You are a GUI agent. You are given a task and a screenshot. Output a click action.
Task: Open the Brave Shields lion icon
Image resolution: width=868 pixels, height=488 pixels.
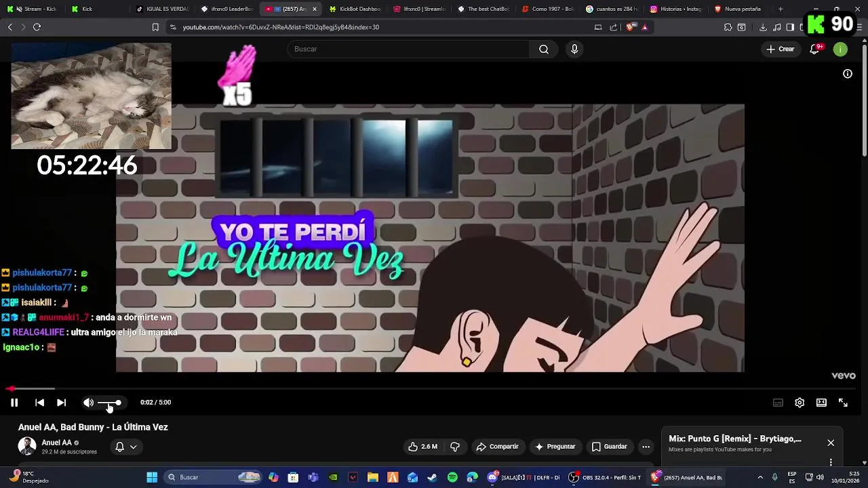coord(630,27)
